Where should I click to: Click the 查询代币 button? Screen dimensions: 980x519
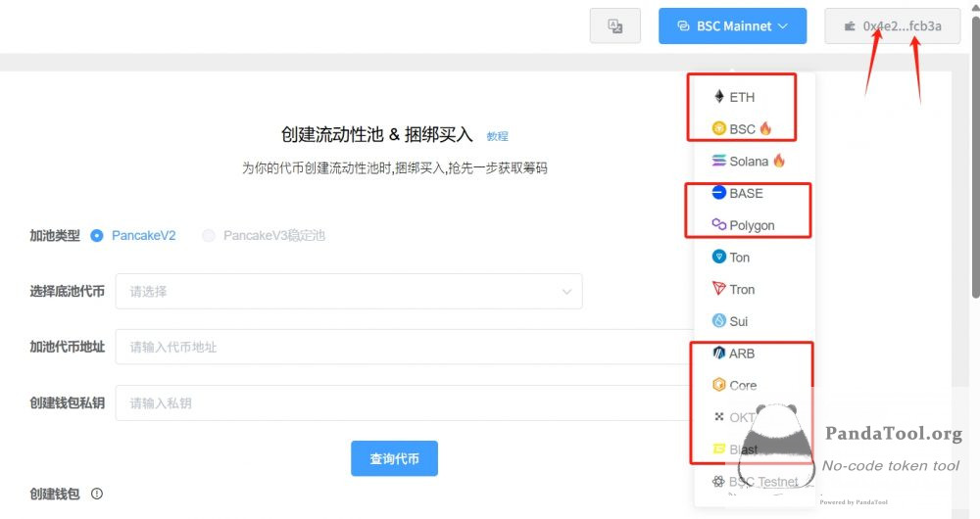tap(394, 458)
